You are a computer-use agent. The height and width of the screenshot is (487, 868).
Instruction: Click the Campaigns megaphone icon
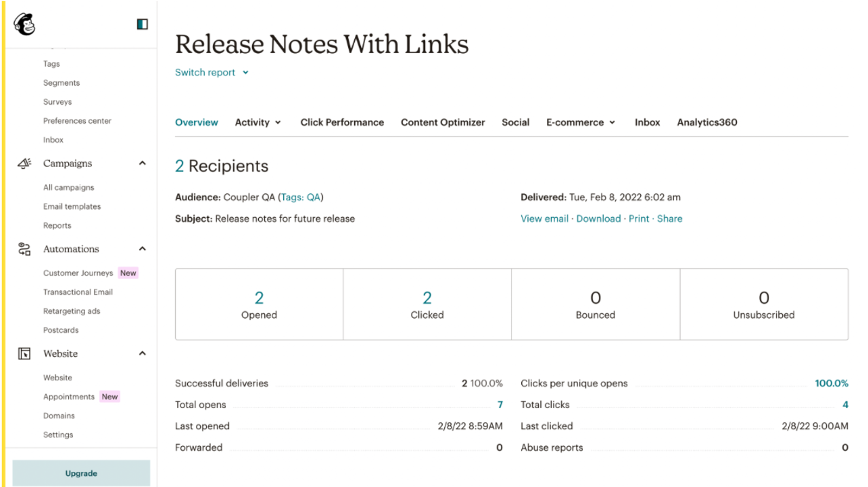click(x=24, y=163)
